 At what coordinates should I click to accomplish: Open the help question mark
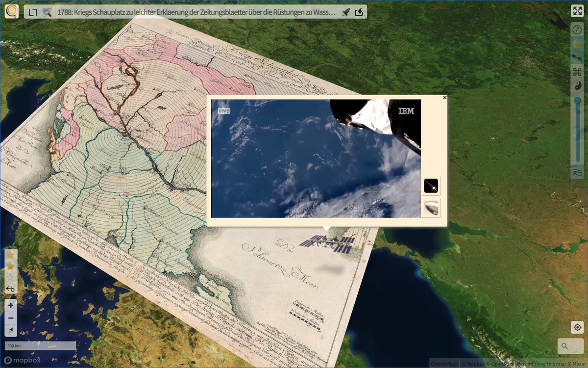577,30
